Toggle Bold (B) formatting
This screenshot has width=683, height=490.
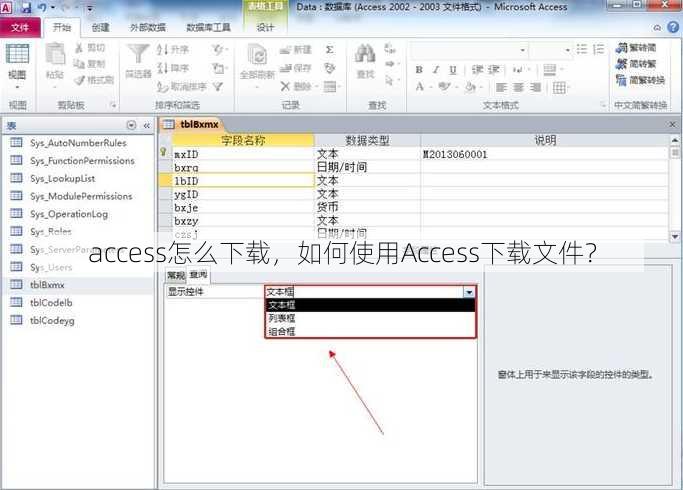tap(419, 70)
